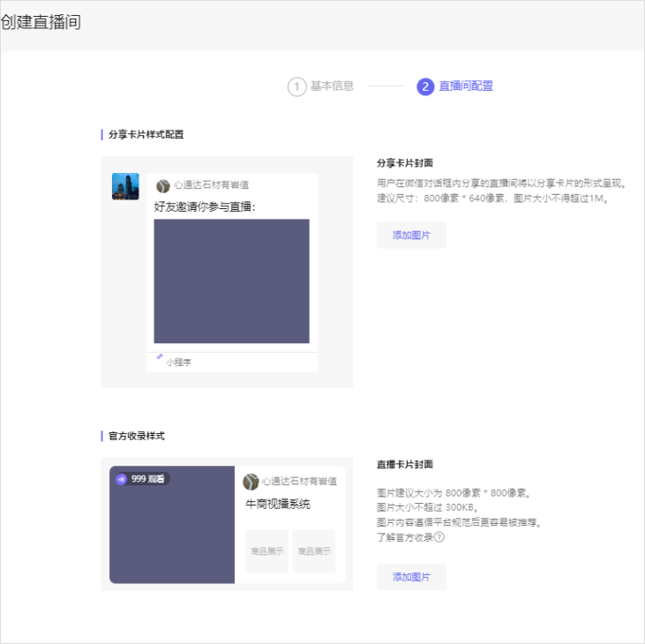The height and width of the screenshot is (644, 645).
Task: Click the 小程序 footer label
Action: 179,362
